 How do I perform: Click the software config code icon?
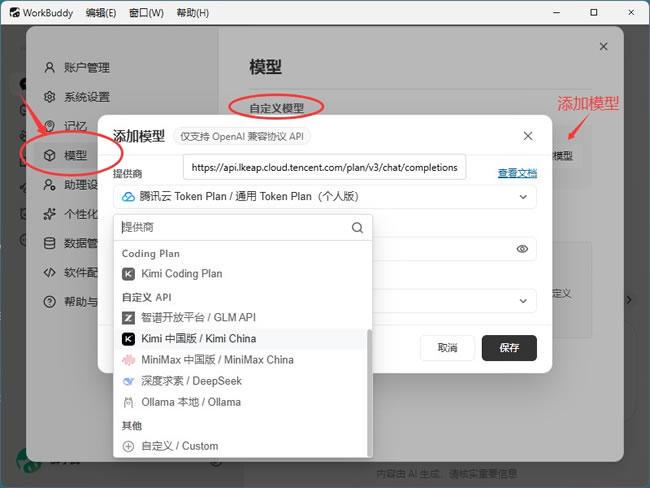[50, 272]
